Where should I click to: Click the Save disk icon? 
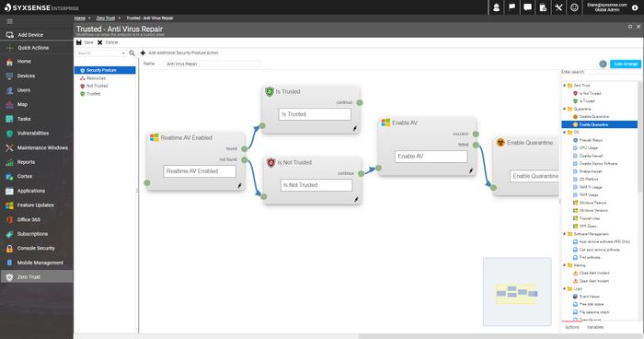coord(79,42)
